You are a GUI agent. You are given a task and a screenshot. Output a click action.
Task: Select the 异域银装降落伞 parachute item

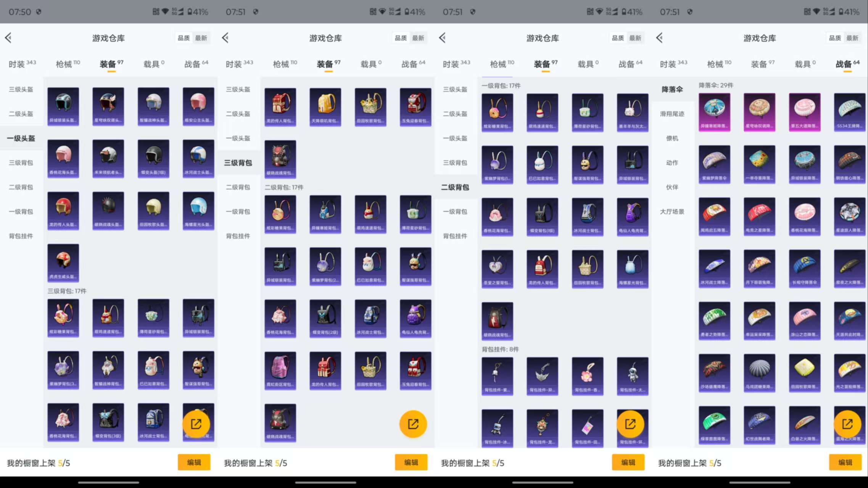(804, 163)
